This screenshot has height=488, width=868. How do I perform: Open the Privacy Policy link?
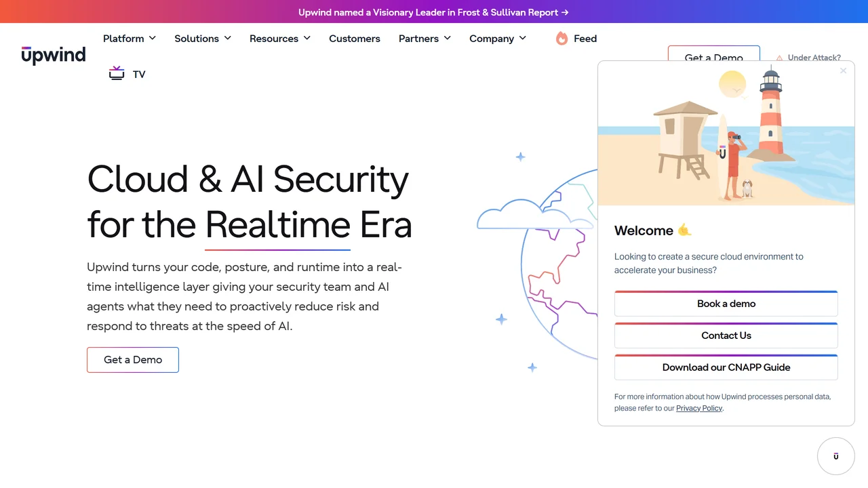tap(699, 408)
